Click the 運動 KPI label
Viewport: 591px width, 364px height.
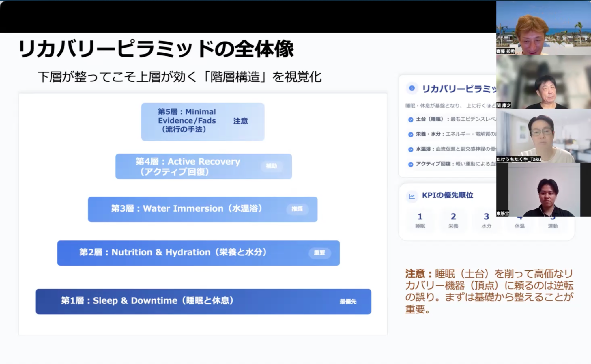point(553,226)
